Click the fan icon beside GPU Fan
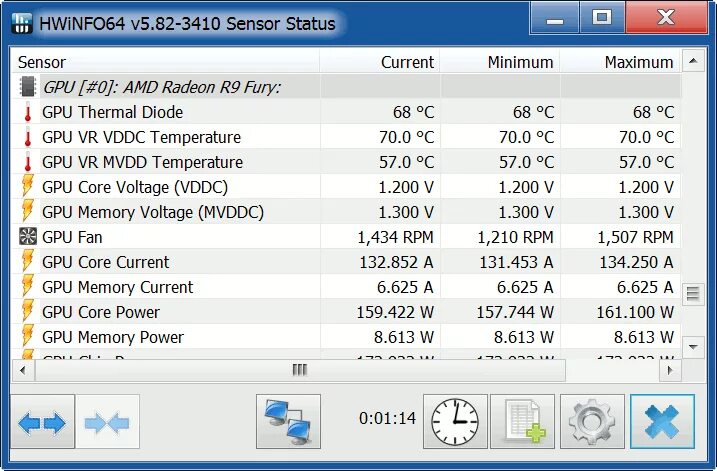This screenshot has width=717, height=471. tap(28, 236)
